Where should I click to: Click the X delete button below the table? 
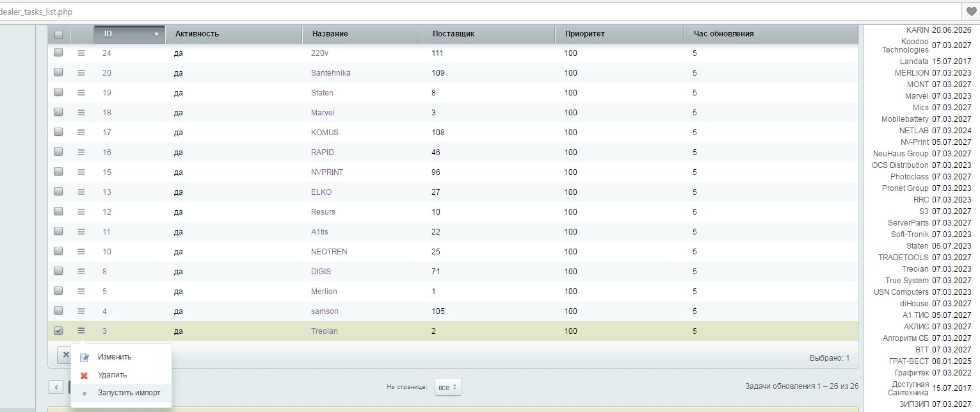pyautogui.click(x=65, y=355)
